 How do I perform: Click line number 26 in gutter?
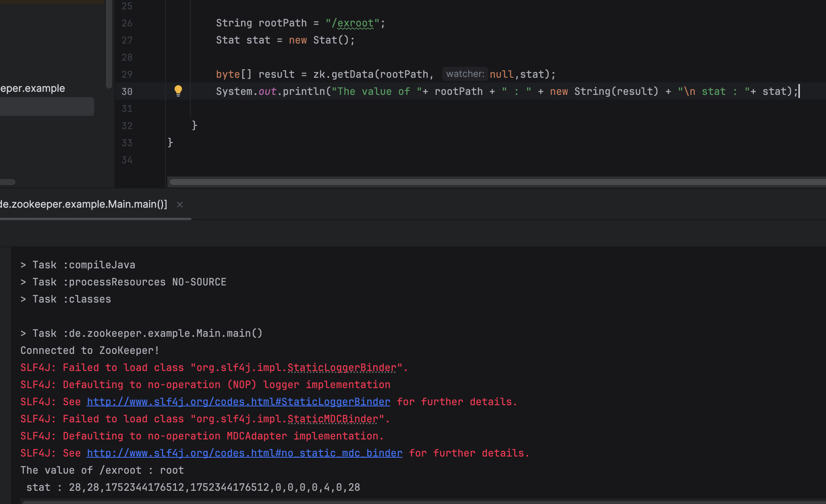point(127,23)
